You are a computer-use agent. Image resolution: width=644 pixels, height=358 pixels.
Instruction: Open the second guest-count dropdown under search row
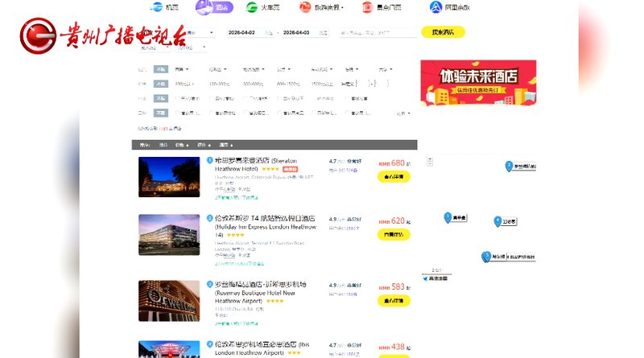point(191,47)
